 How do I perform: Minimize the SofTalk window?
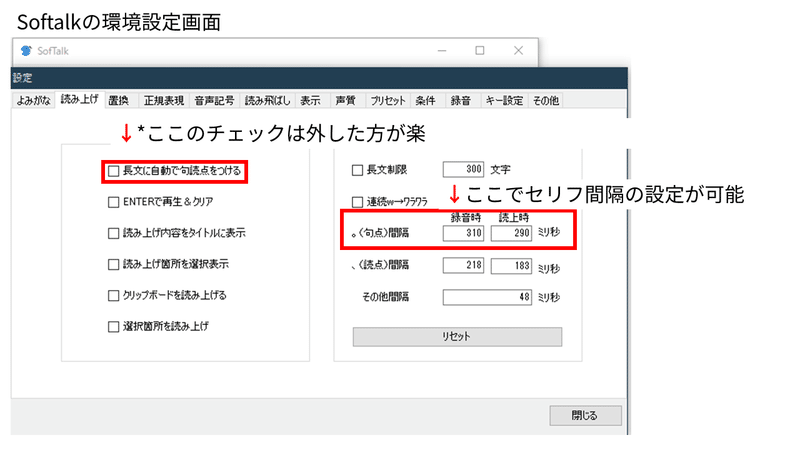(442, 51)
